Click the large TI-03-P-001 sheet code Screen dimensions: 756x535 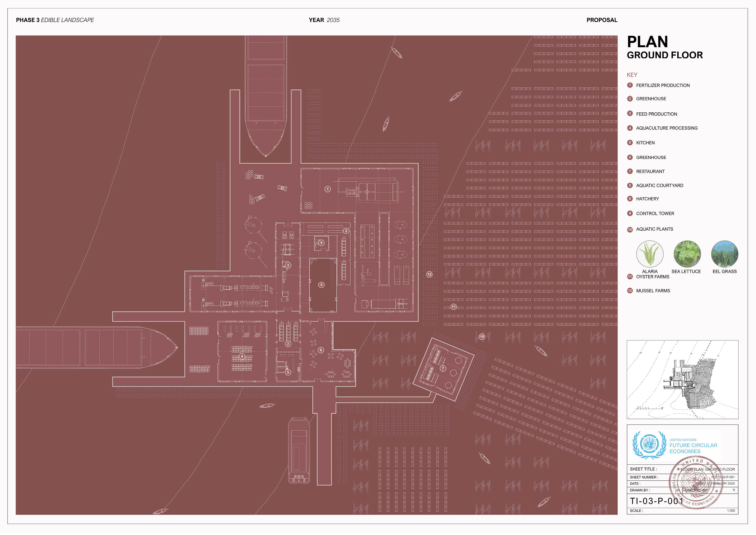pyautogui.click(x=657, y=501)
